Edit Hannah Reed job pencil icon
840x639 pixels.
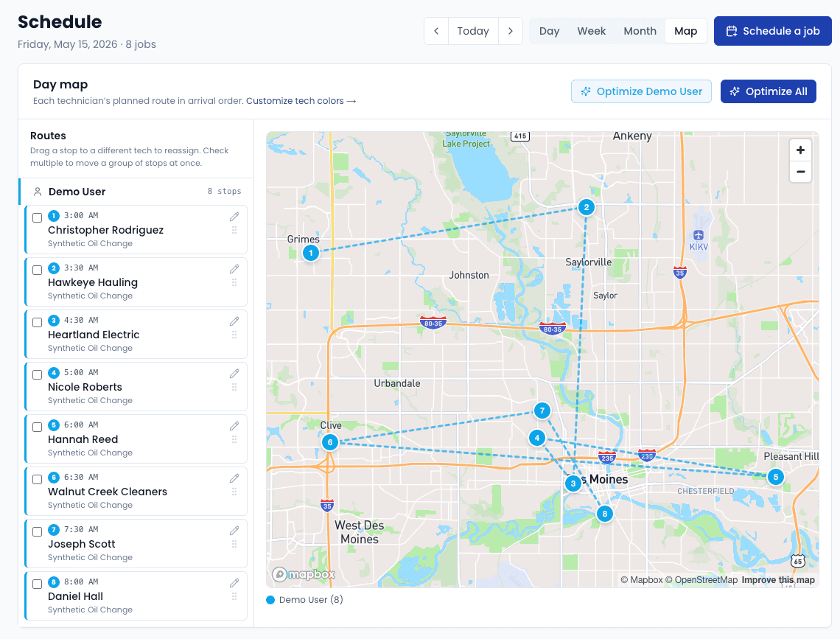[234, 426]
